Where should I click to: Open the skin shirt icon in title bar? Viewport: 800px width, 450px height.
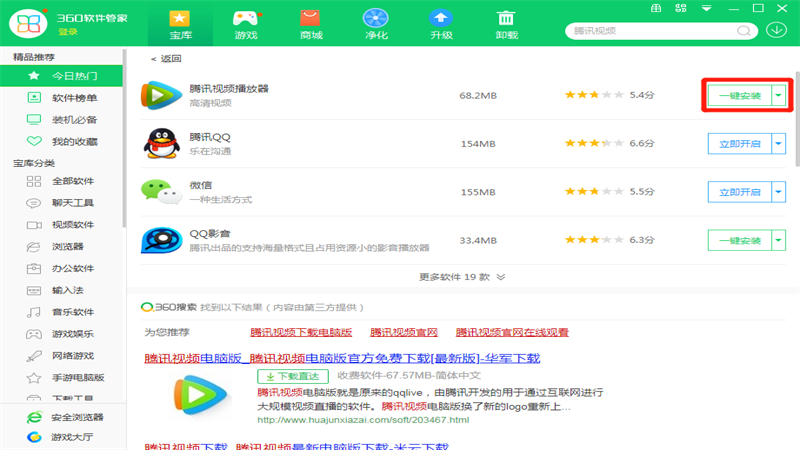656,8
